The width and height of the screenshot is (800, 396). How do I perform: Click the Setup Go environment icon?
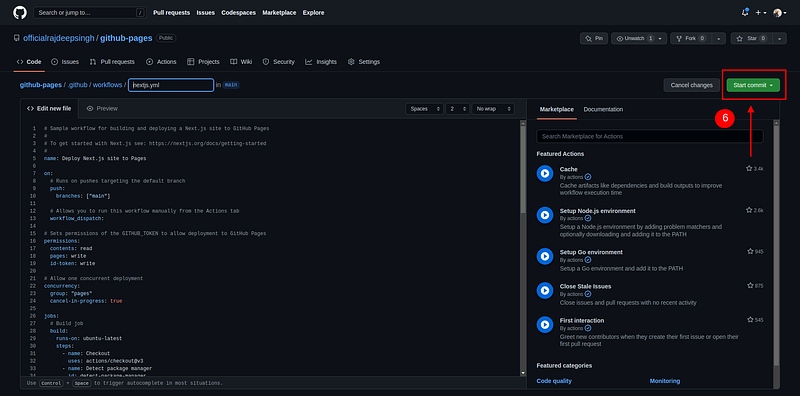click(545, 256)
